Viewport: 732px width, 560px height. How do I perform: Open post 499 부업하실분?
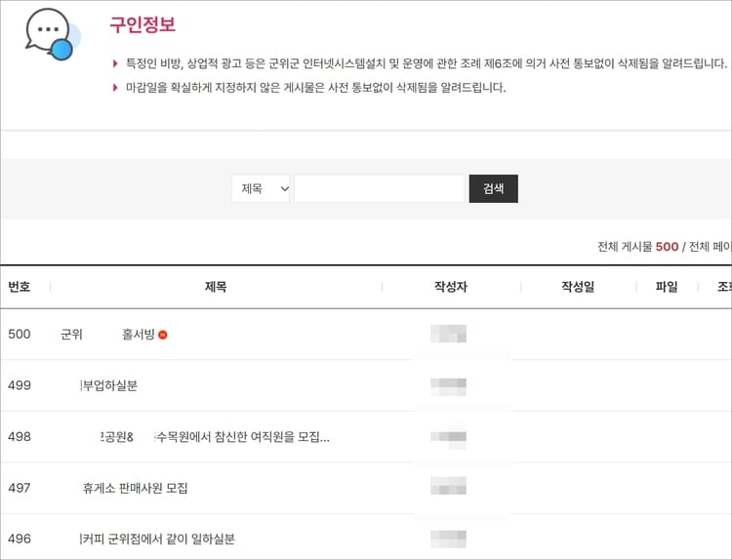pyautogui.click(x=109, y=385)
